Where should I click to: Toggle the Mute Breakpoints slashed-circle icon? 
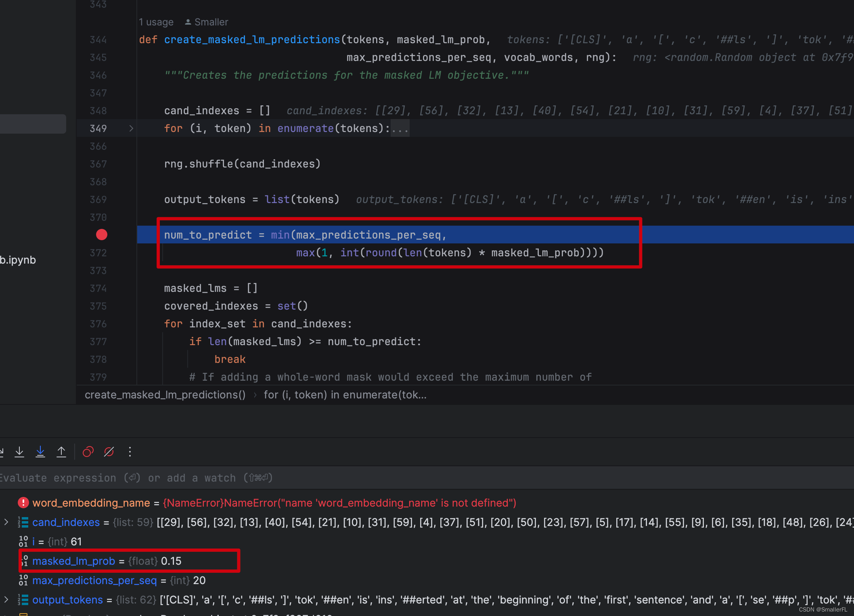click(x=109, y=452)
